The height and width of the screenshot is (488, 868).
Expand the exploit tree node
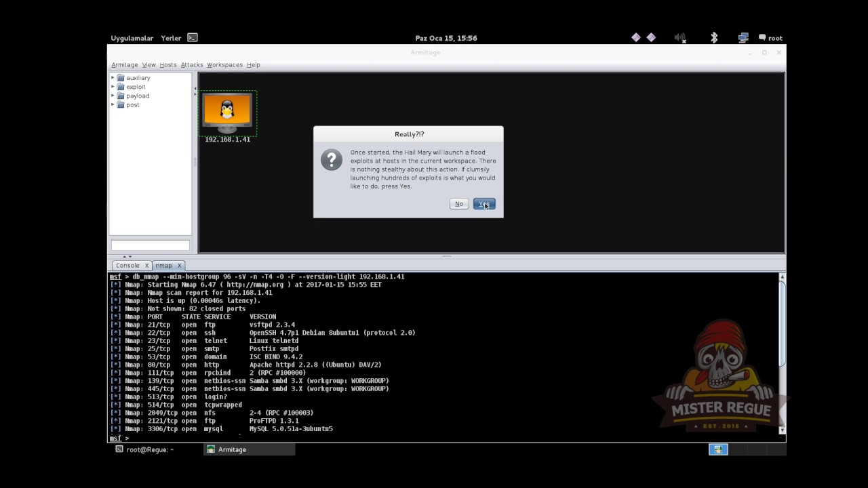pos(113,87)
